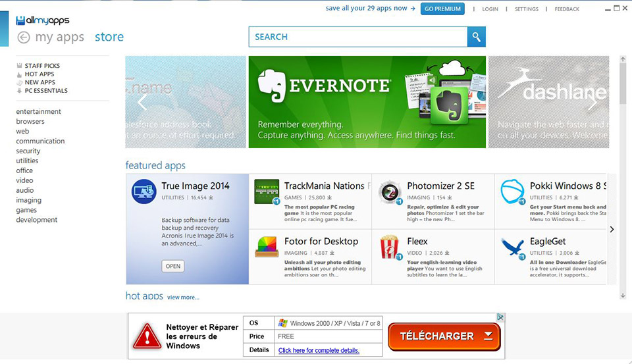
Task: Open the Evernote promotional banner
Action: 367,102
